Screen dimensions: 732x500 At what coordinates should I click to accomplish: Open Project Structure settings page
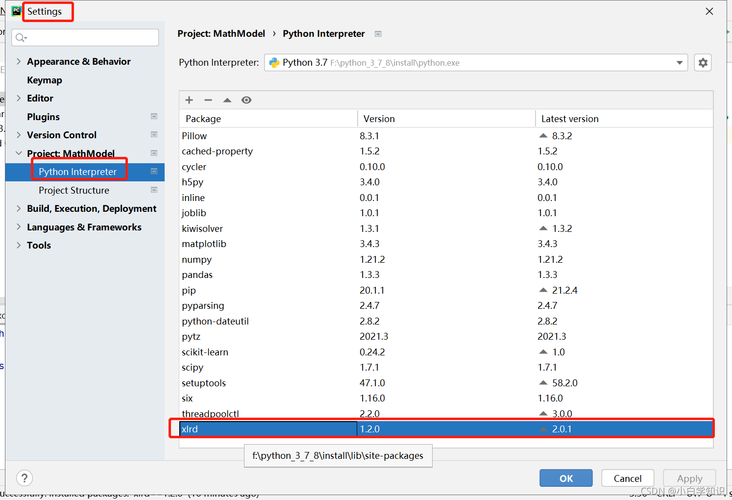click(x=74, y=190)
